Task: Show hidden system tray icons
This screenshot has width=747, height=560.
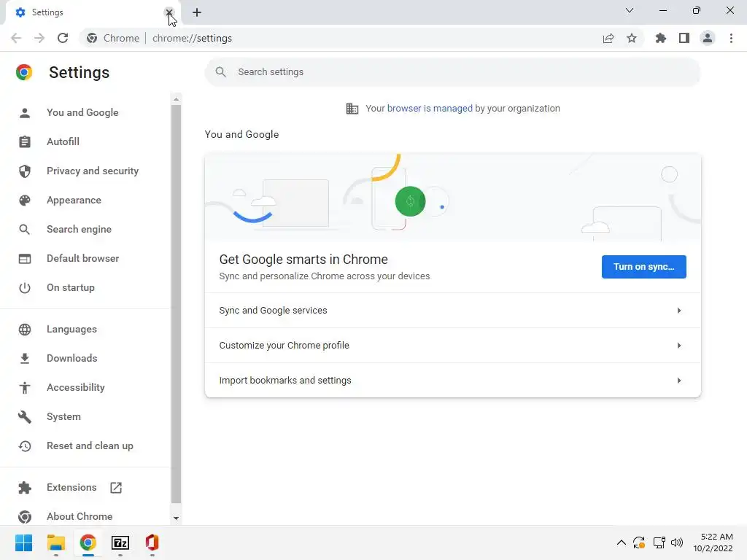Action: tap(622, 542)
